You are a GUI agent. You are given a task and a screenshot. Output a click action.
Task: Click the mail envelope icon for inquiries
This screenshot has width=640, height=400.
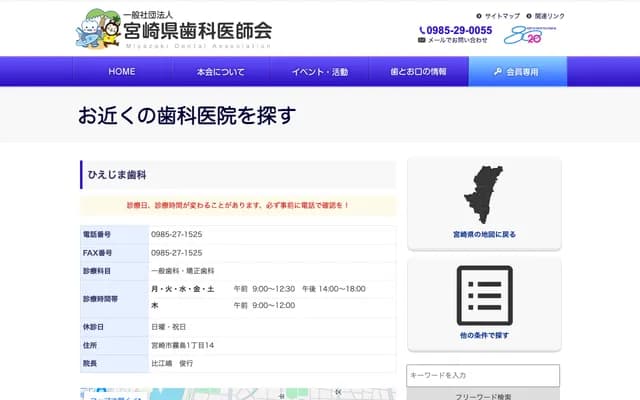[422, 41]
